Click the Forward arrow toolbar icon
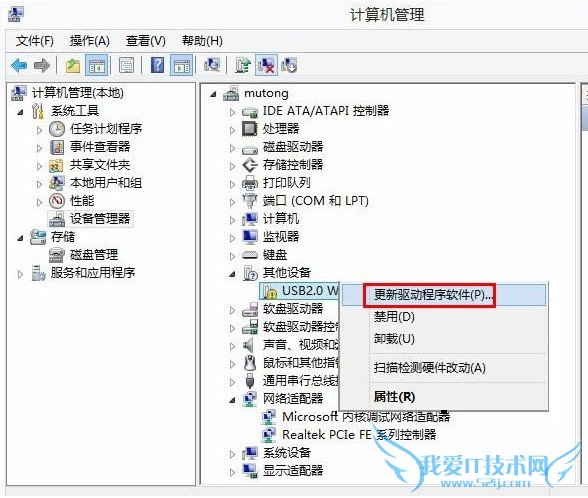This screenshot has height=498, width=588. point(42,66)
